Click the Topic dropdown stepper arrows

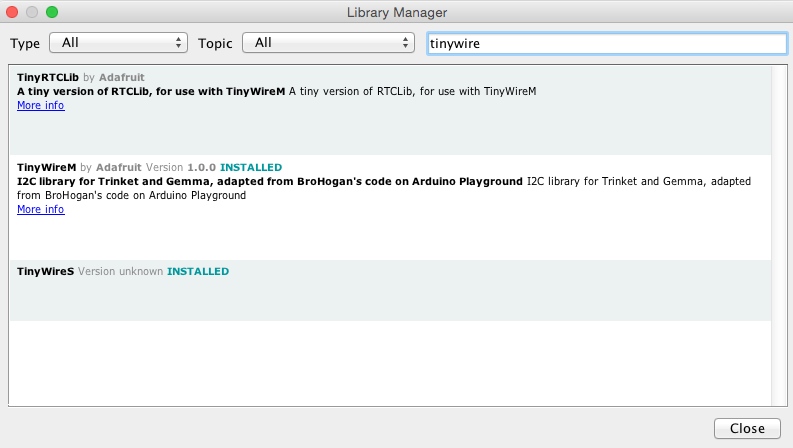click(x=405, y=43)
